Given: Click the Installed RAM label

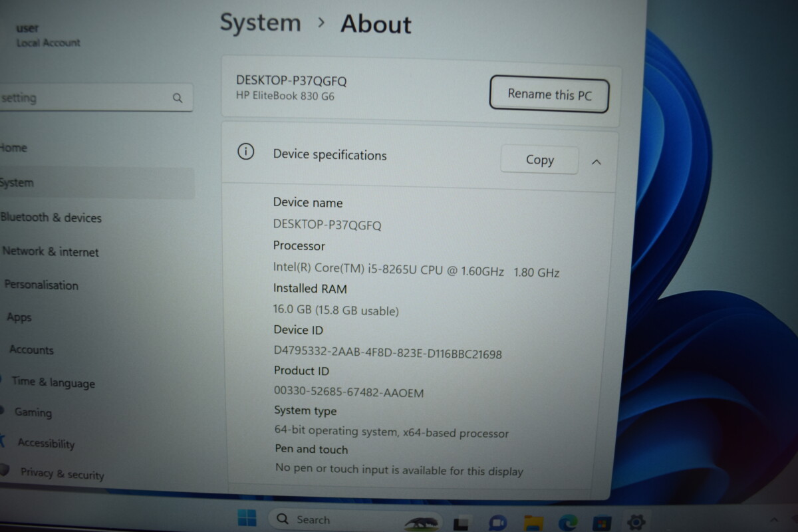Looking at the screenshot, I should click(310, 289).
